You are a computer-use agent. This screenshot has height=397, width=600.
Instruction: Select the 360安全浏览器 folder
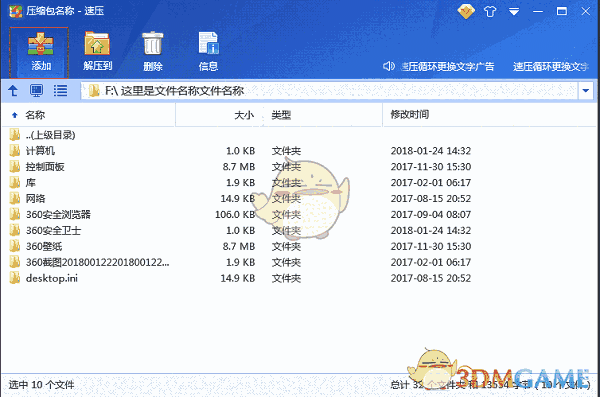(298, 214)
